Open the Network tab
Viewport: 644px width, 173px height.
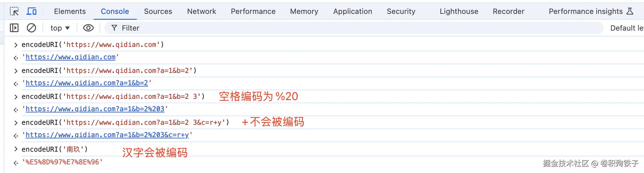pos(202,11)
